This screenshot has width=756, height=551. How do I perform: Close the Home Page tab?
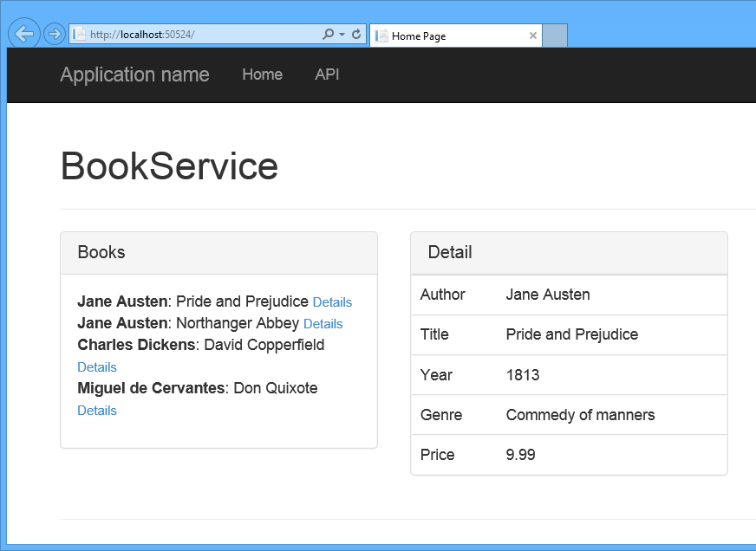[532, 36]
